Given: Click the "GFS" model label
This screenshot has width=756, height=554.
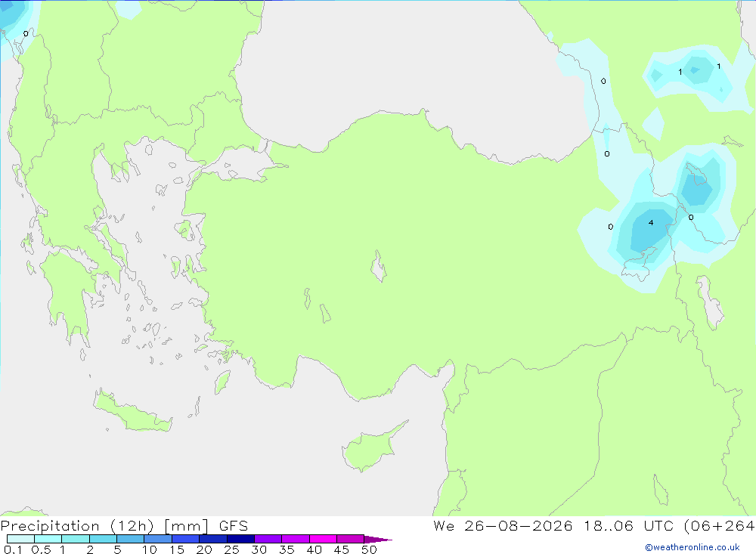Looking at the screenshot, I should click(x=234, y=526).
